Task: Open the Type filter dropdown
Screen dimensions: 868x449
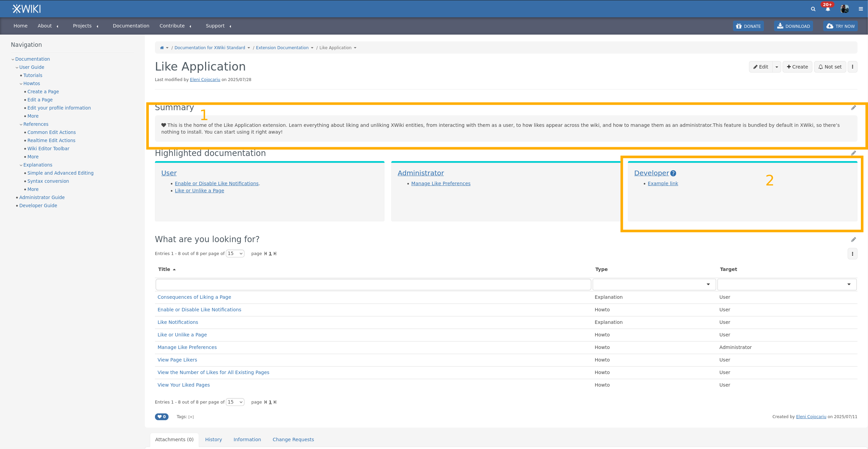Action: (654, 285)
